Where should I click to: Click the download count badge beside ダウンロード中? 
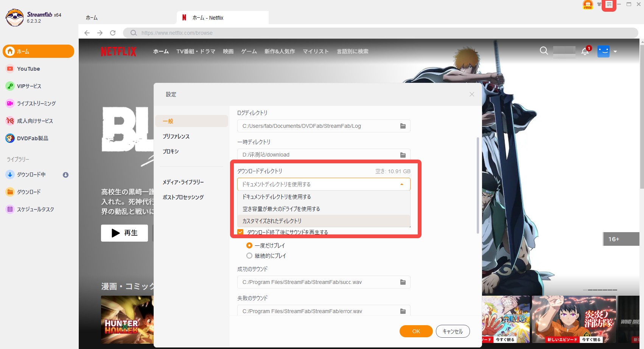[65, 175]
